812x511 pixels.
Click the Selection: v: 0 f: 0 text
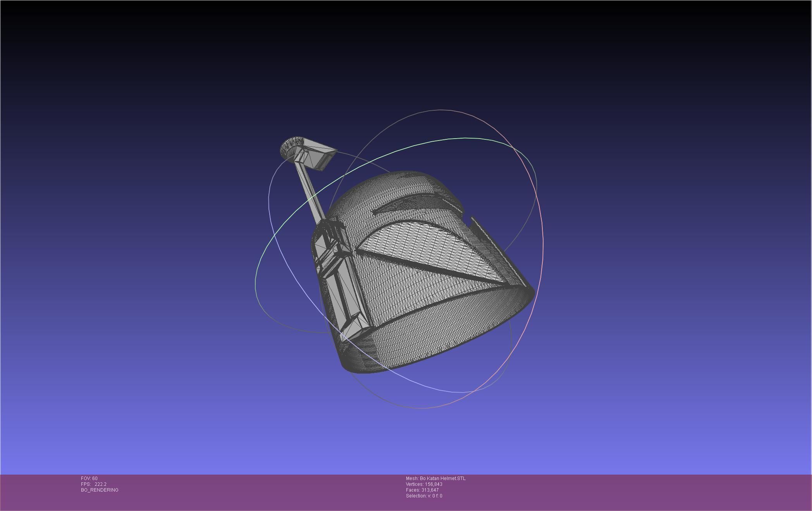click(x=424, y=496)
